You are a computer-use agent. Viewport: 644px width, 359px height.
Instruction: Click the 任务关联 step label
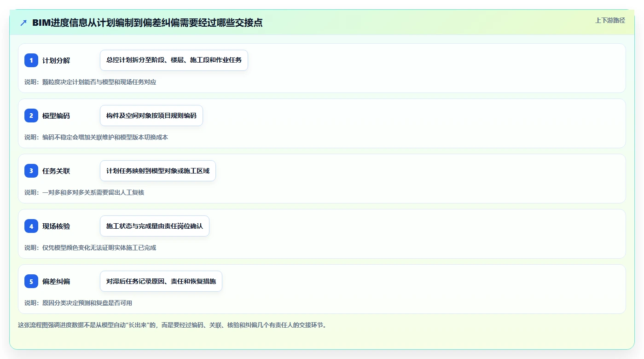(x=56, y=171)
